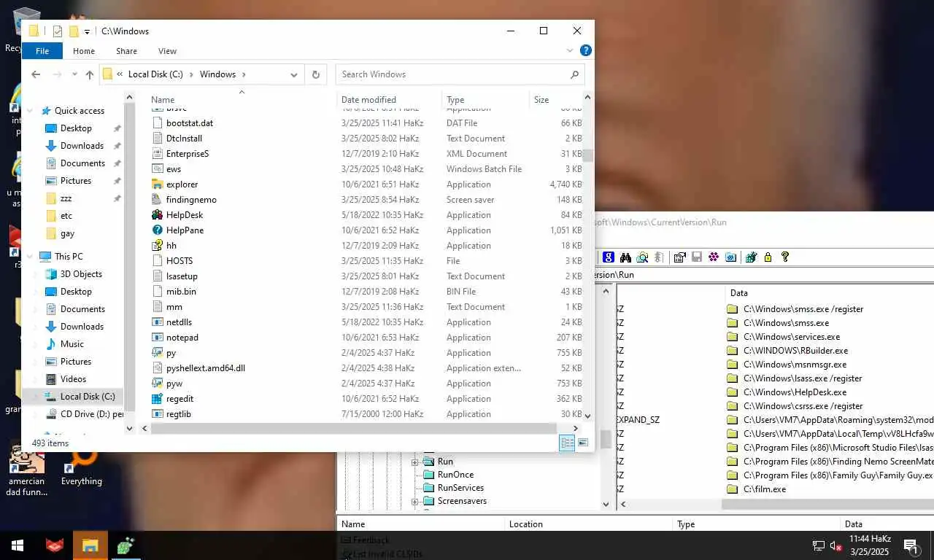Viewport: 934px width, 560px height.
Task: Click the purple dots icon in registry toolbar
Action: [714, 257]
